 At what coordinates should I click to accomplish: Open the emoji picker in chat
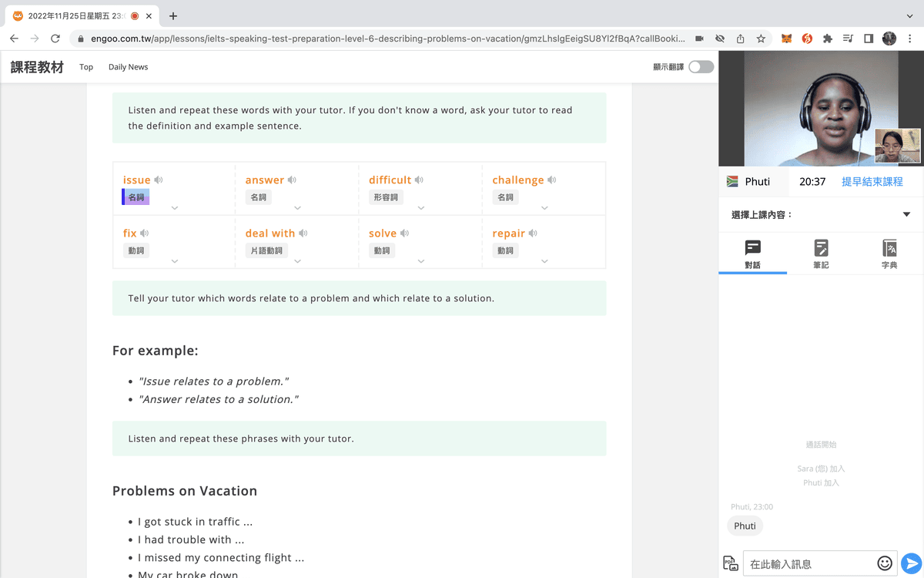coord(885,563)
